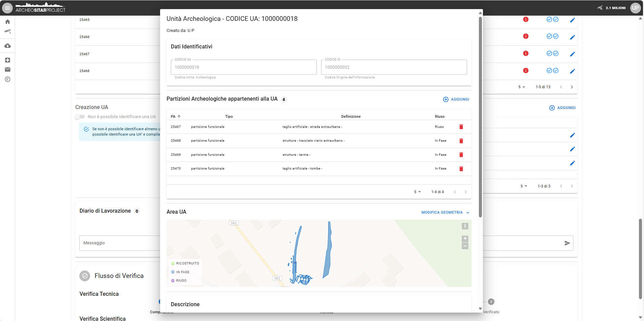This screenshot has width=644, height=321.
Task: Go to Home from the left sidebar
Action: 7,22
